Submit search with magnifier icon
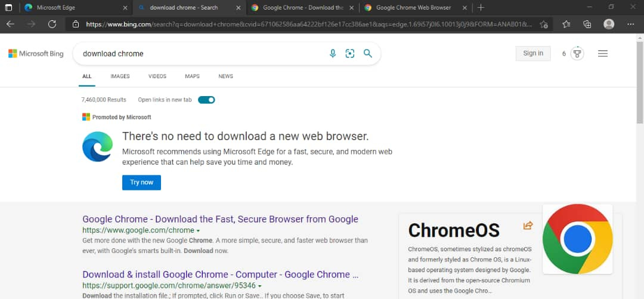The width and height of the screenshot is (644, 299). click(368, 54)
